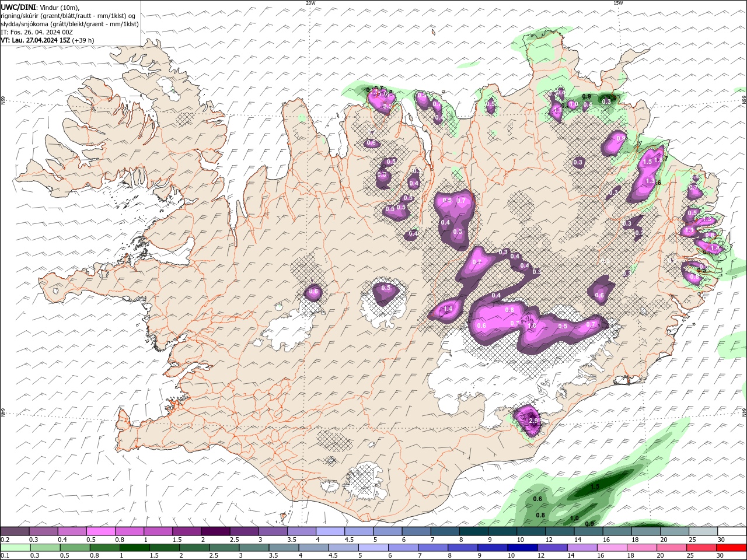The height and width of the screenshot is (560, 747).
Task: Select lavender upper swatch starting at 4
Action: pos(330,531)
